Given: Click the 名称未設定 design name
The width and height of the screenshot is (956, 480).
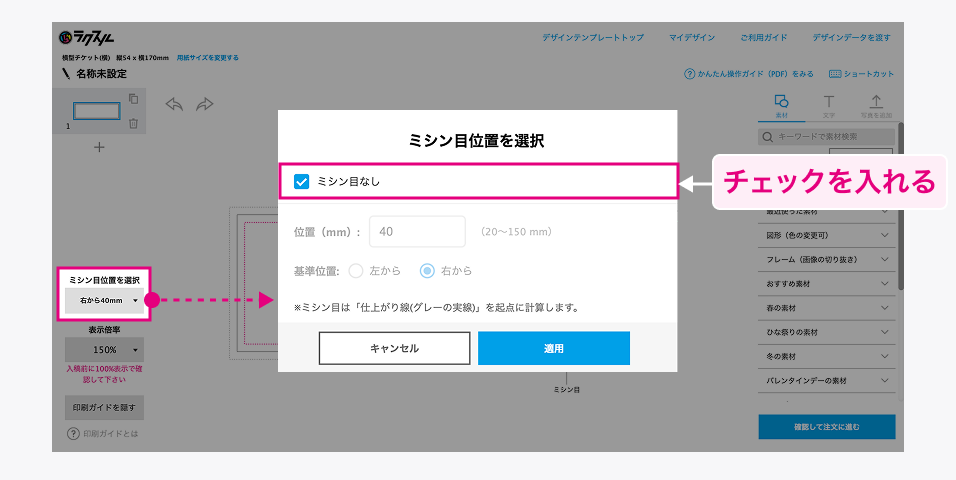Looking at the screenshot, I should [x=101, y=74].
